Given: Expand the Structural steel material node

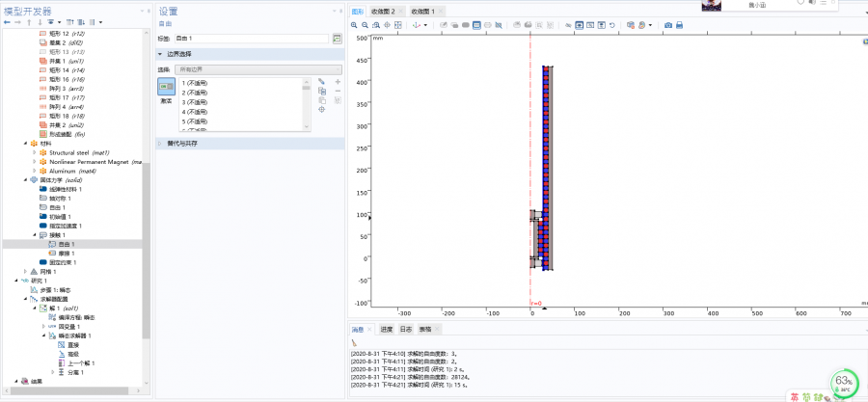Looking at the screenshot, I should (x=35, y=152).
